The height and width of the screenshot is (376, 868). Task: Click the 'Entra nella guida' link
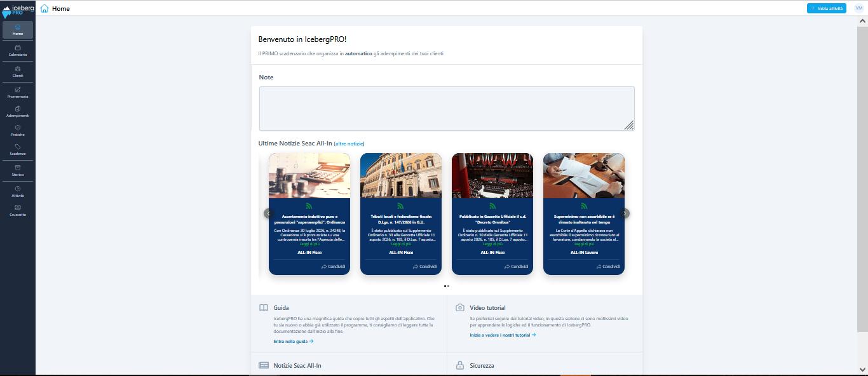click(294, 341)
